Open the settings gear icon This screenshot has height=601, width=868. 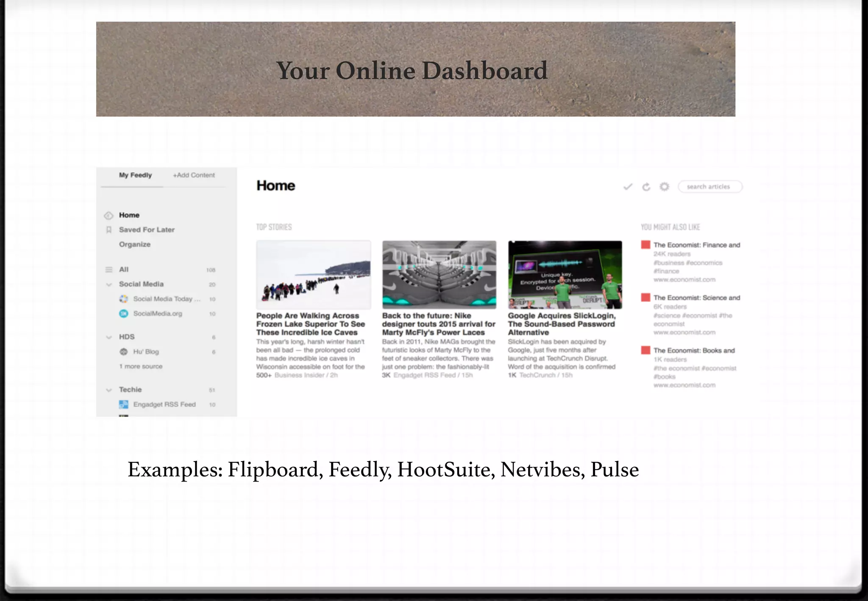click(x=664, y=186)
